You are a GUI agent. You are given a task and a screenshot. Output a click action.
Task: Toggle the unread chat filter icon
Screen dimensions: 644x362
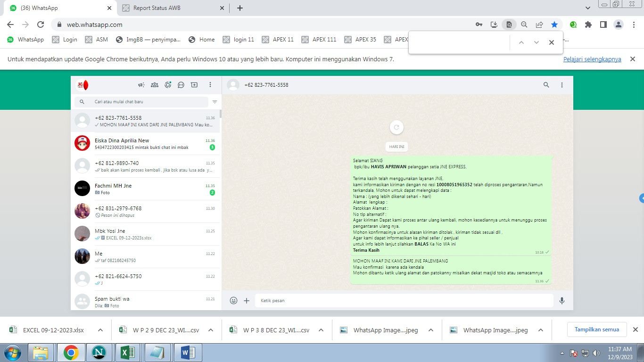215,102
